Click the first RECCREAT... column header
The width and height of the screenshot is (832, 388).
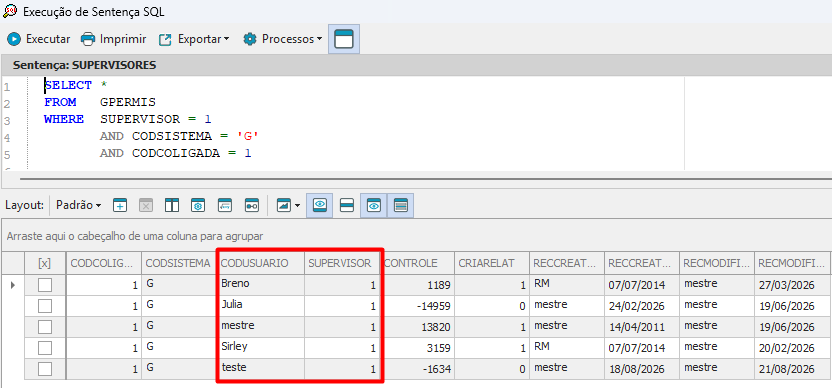tap(567, 263)
